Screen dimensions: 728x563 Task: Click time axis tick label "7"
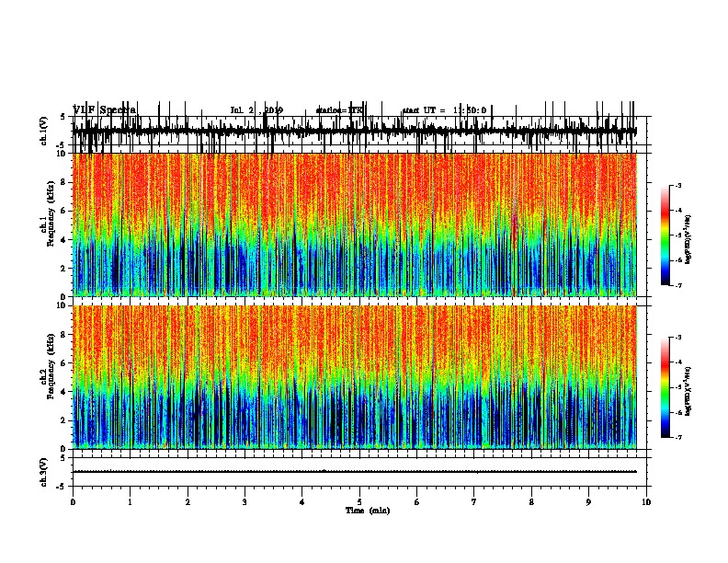click(474, 502)
